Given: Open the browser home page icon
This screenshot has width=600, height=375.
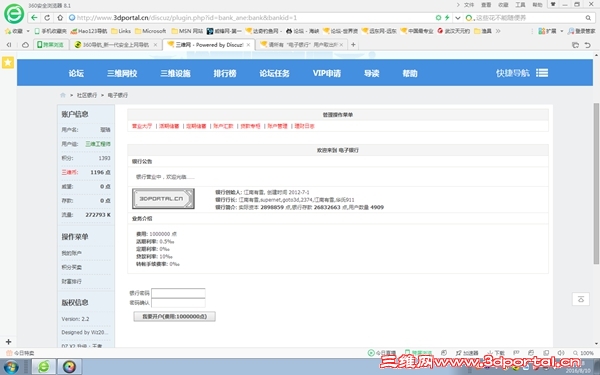Looking at the screenshot, I should tap(60, 18).
